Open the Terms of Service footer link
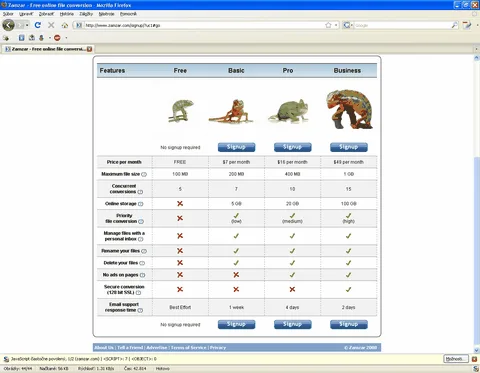This screenshot has width=480, height=373. [189, 348]
